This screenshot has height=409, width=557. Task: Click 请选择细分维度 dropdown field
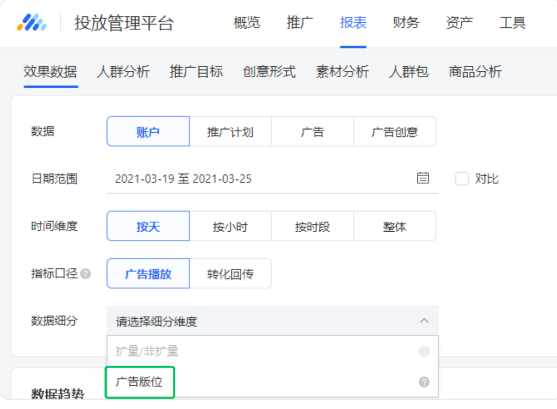pyautogui.click(x=272, y=321)
